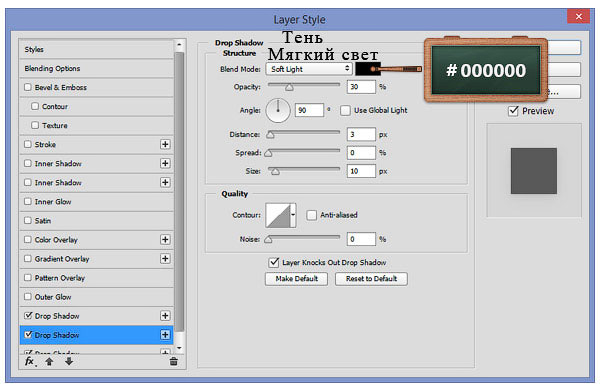Open Blending Options section
This screenshot has width=600, height=390.
[96, 69]
